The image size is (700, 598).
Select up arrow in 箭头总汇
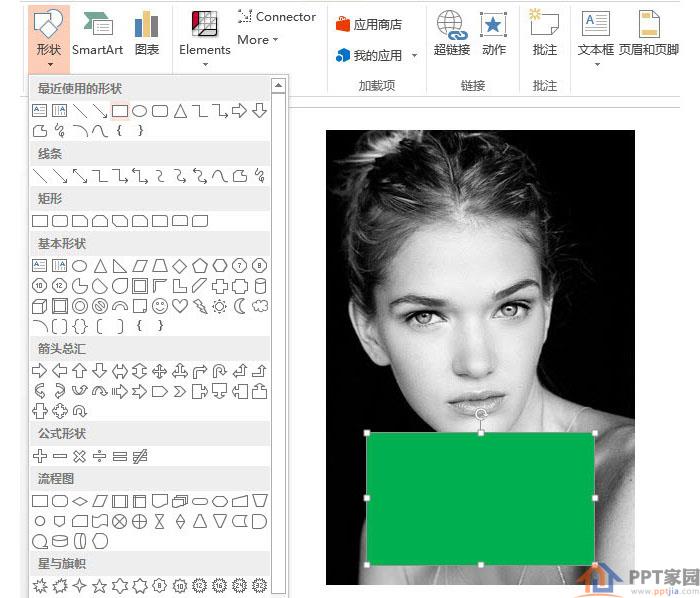[79, 371]
